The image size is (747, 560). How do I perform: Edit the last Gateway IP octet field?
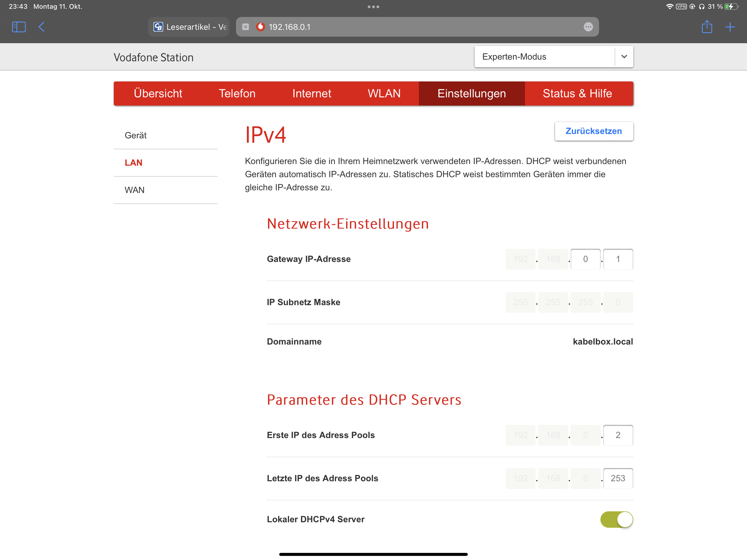pos(618,259)
